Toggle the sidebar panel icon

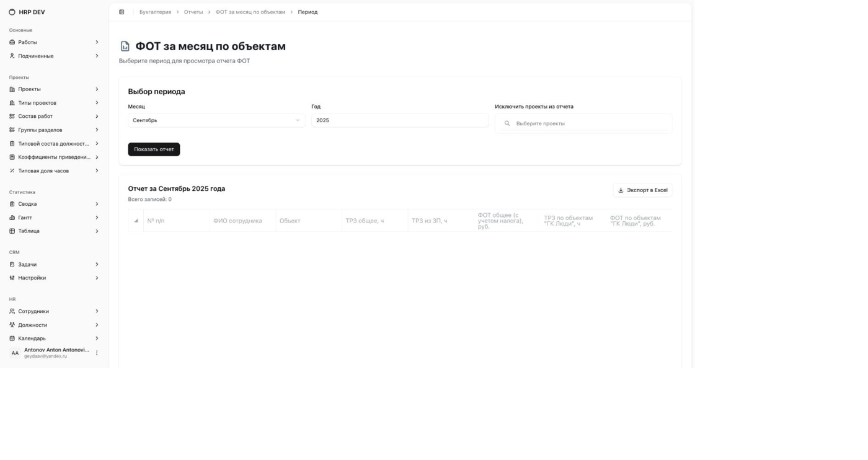click(x=122, y=12)
